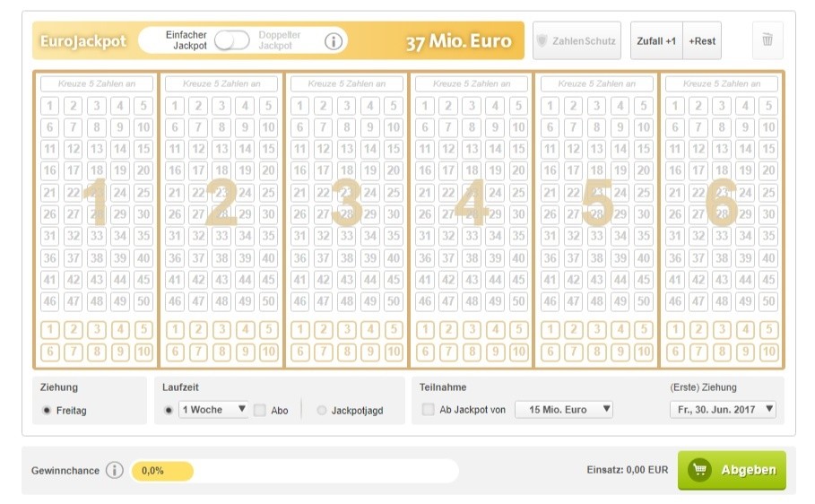Open the jackpot info icon in header
This screenshot has height=504, width=815.
334,41
